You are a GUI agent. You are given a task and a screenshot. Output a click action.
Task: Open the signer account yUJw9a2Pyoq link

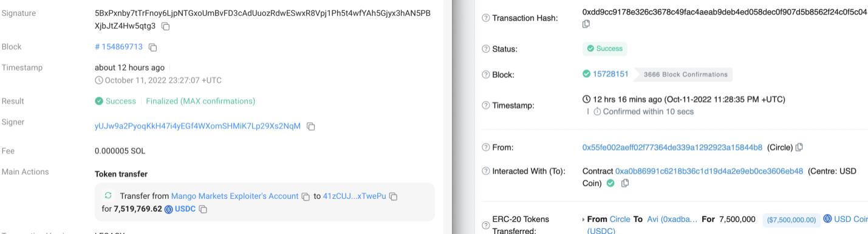197,126
